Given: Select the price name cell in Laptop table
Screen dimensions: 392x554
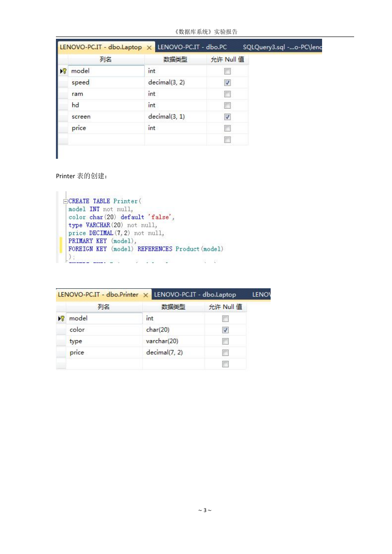Looking at the screenshot, I should pyautogui.click(x=106, y=128).
